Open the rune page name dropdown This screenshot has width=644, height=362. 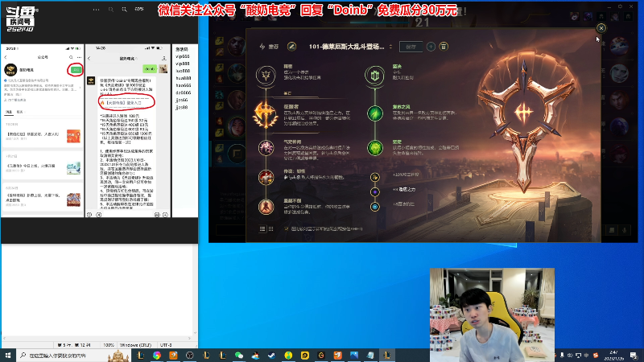pos(390,47)
